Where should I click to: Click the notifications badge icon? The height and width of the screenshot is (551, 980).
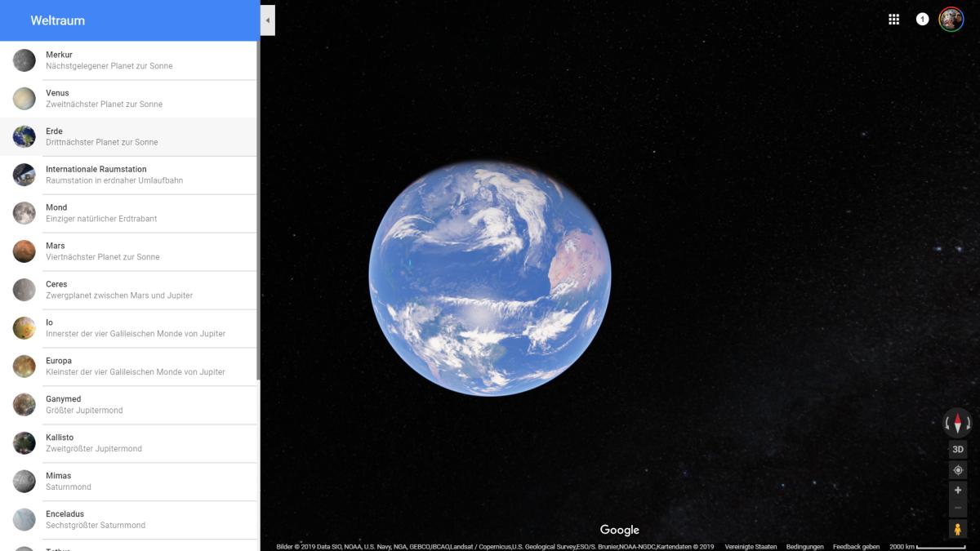pos(922,20)
